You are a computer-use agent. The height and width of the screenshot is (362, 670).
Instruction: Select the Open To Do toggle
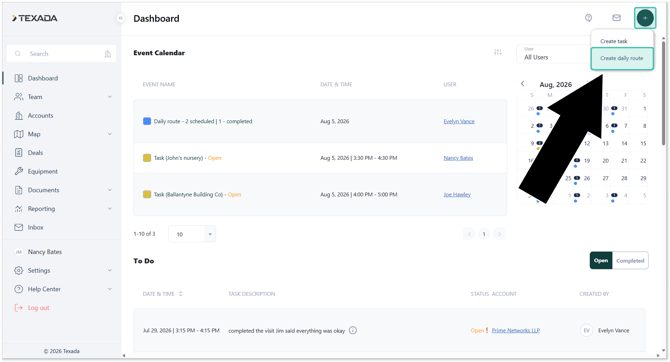coord(601,261)
